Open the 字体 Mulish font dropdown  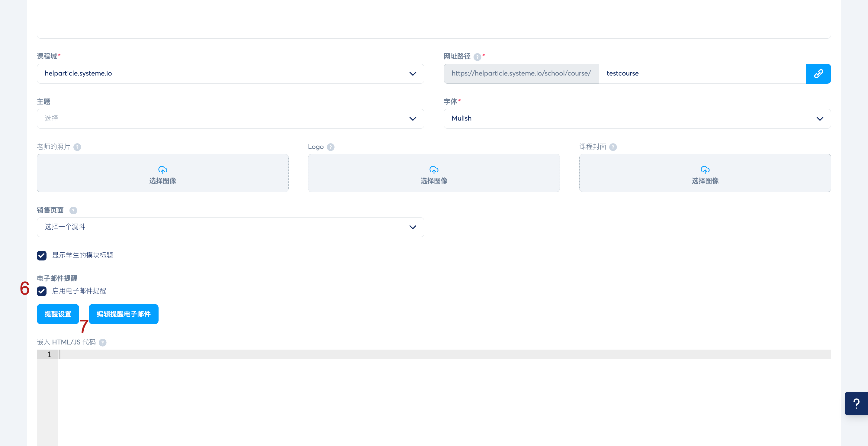click(x=637, y=119)
